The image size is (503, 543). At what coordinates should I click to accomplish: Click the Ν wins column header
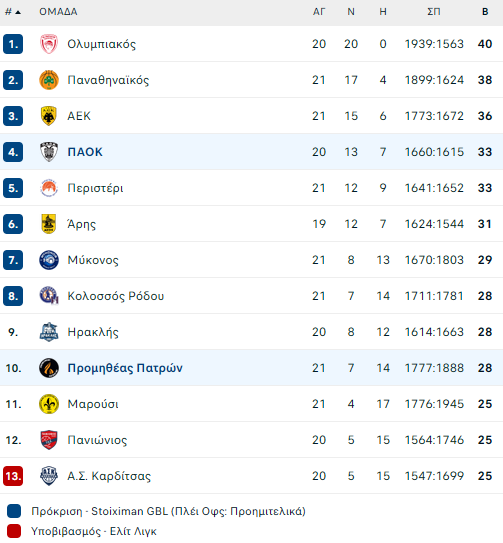(351, 12)
